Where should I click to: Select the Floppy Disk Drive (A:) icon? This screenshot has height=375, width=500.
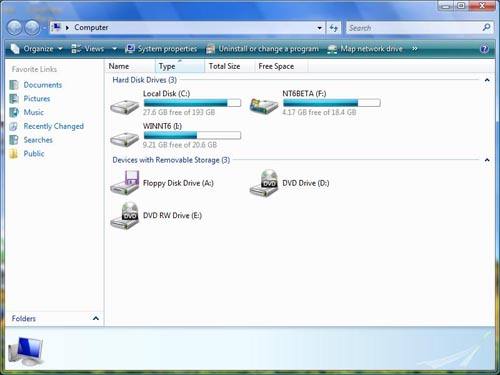[124, 183]
